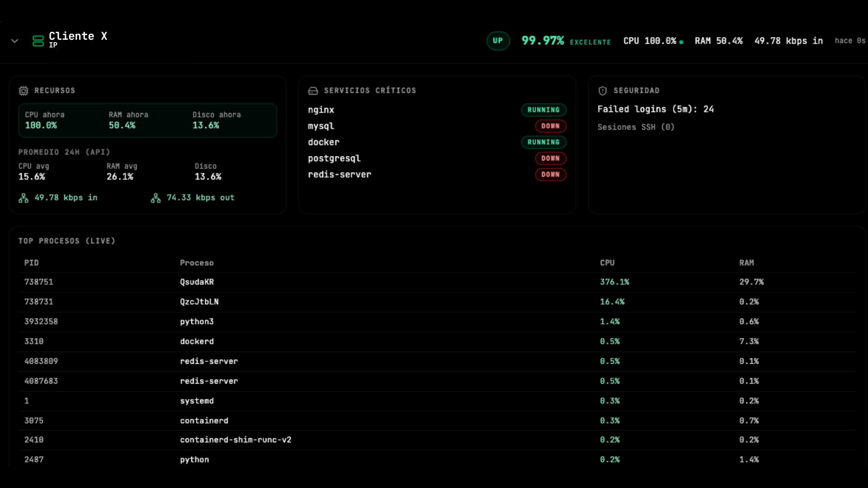Click CPU ahora 100.0% value

[x=41, y=125]
